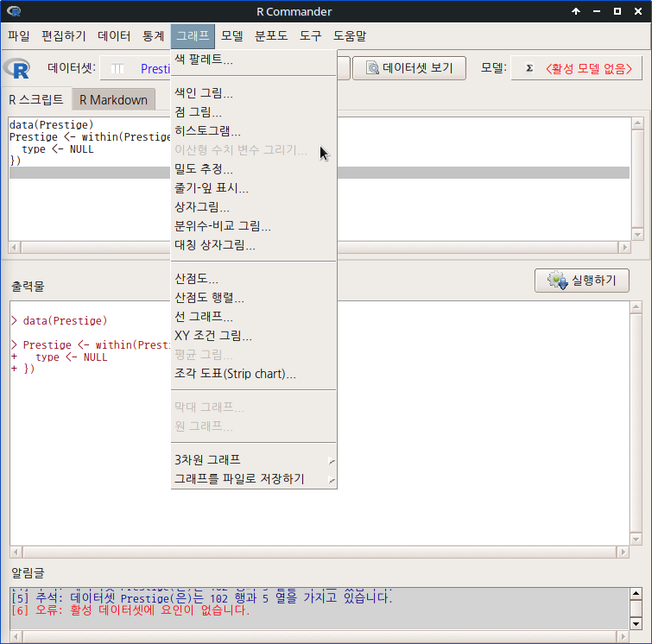The width and height of the screenshot is (652, 644).
Task: Select 조각 도표(Strip chart)... entry
Action: [x=254, y=374]
